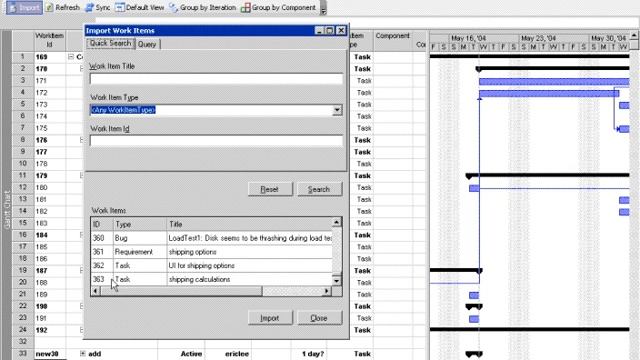Click the '1 day?' duration cell

point(309,354)
